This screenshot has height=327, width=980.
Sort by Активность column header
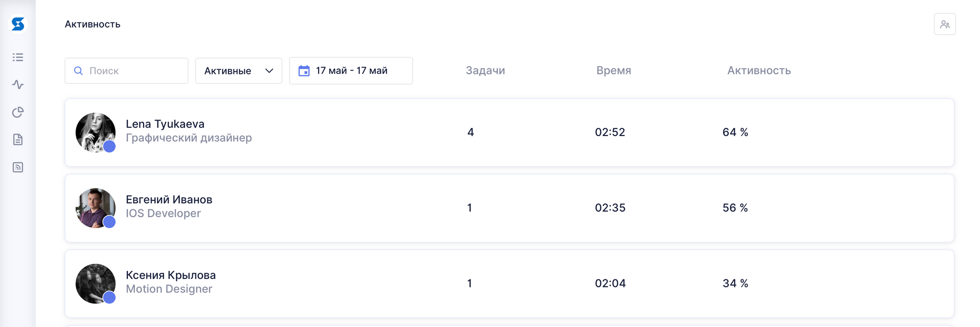pos(759,70)
